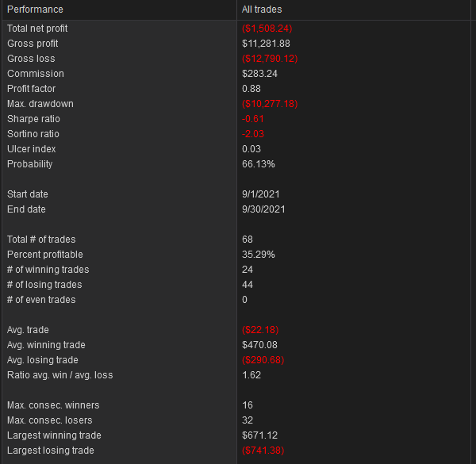Click the Avg. winning trade value
Viewport: 476px width, 464px height.
(x=259, y=345)
